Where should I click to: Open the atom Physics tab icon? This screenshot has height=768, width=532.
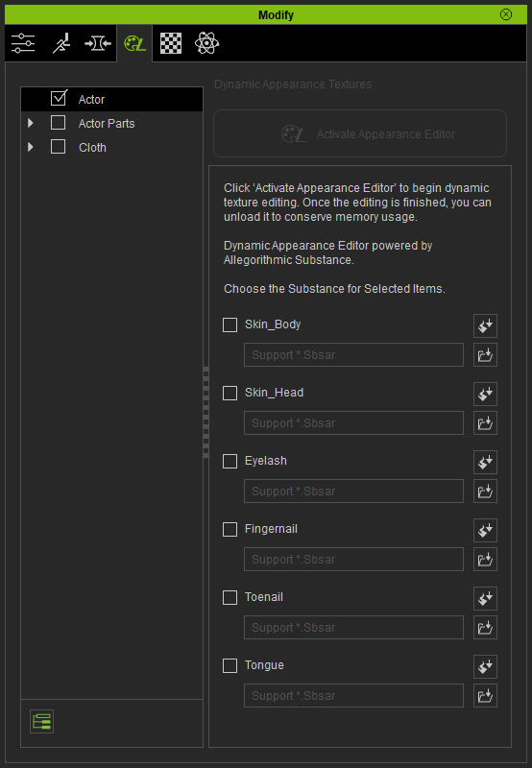(x=206, y=43)
